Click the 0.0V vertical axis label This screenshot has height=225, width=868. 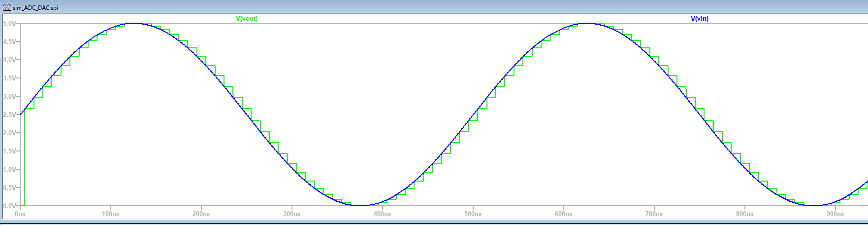click(10, 206)
